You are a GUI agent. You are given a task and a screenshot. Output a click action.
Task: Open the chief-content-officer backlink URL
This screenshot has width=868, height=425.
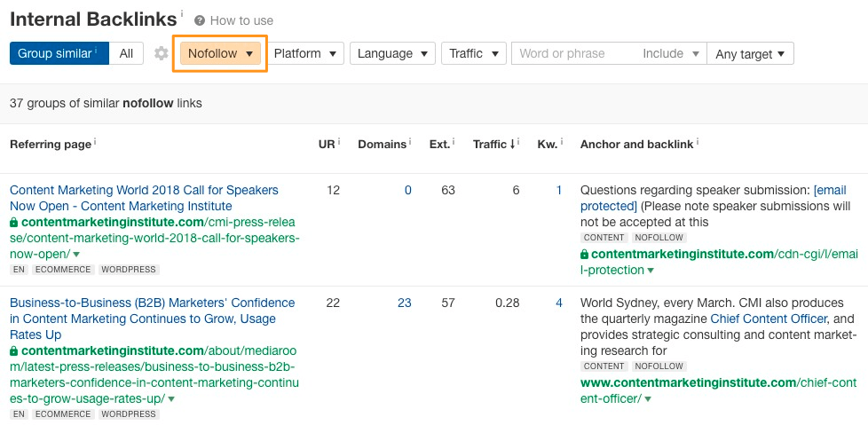pyautogui.click(x=719, y=390)
